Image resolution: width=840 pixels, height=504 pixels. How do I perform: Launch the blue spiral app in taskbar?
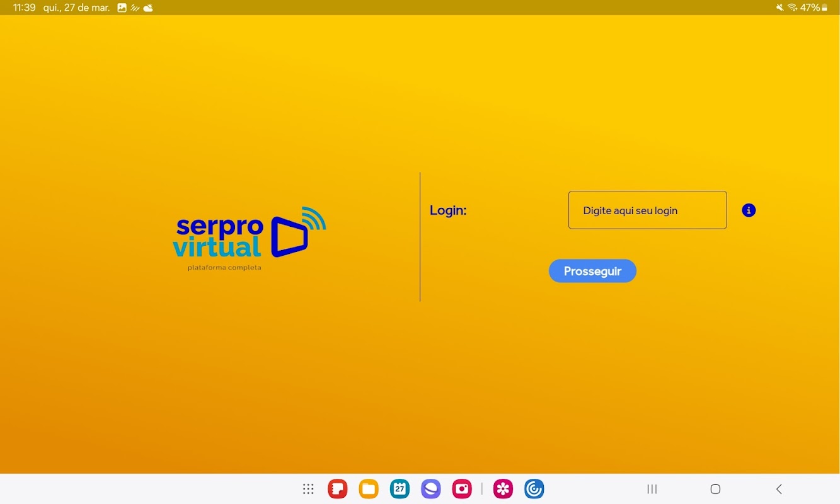pos(534,489)
